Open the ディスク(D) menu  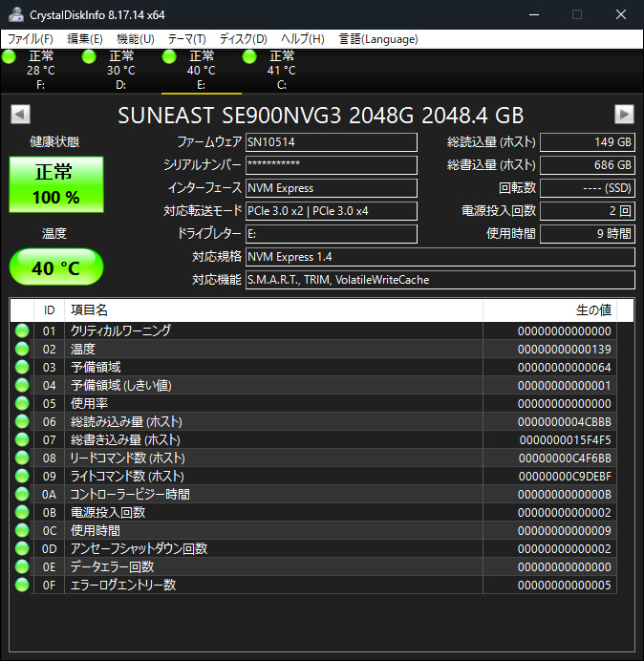[243, 39]
